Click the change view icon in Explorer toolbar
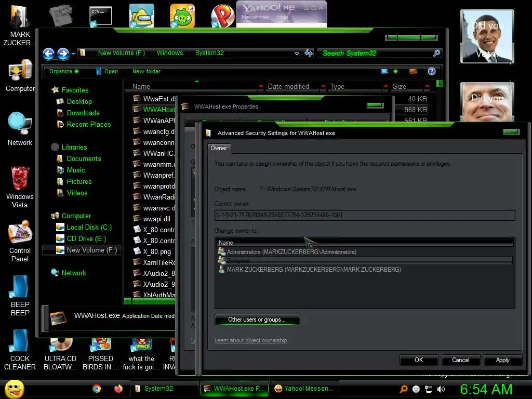The width and height of the screenshot is (532, 399). [384, 71]
